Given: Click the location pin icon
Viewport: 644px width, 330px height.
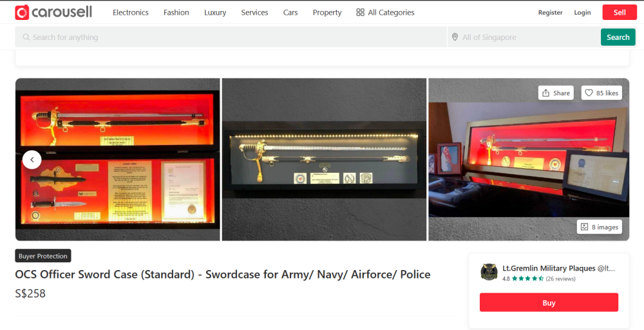Looking at the screenshot, I should [455, 37].
